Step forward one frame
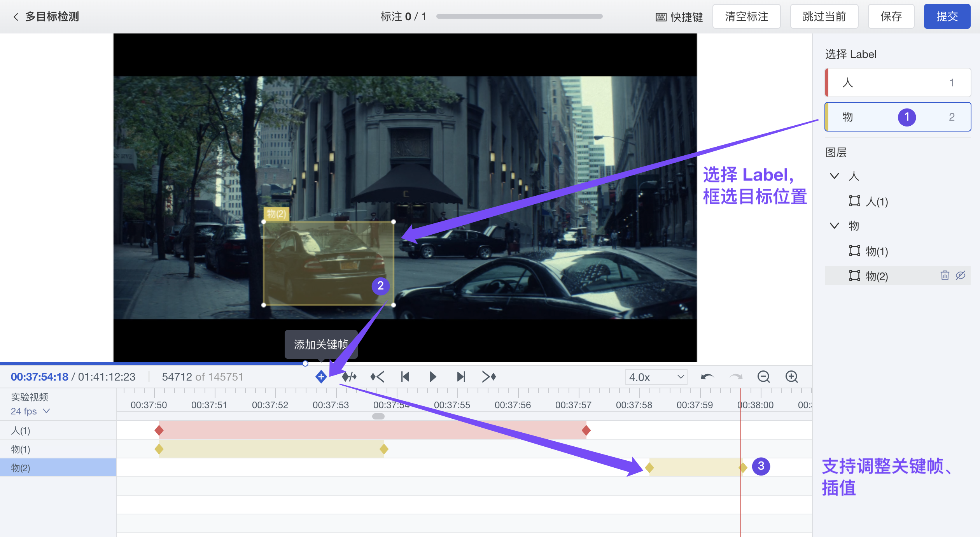The height and width of the screenshot is (537, 980). (x=461, y=377)
